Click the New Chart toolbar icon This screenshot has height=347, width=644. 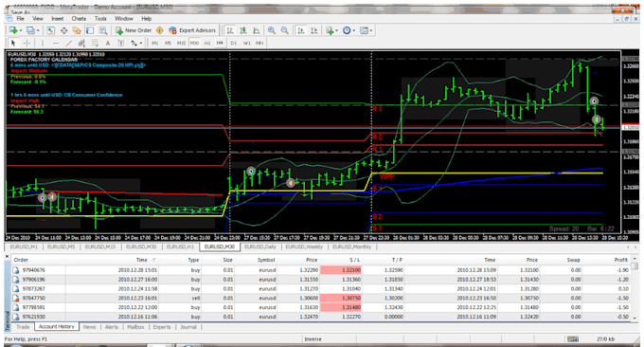point(12,30)
